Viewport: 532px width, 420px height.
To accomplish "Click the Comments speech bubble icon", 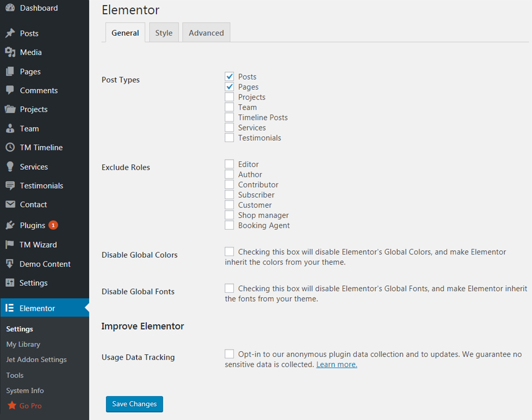I will coord(10,90).
